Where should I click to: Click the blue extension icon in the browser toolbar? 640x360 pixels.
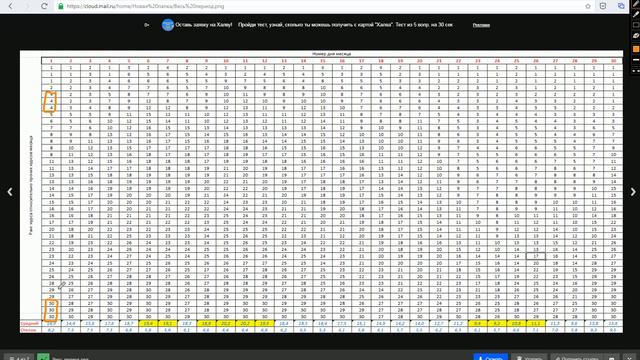[621, 6]
